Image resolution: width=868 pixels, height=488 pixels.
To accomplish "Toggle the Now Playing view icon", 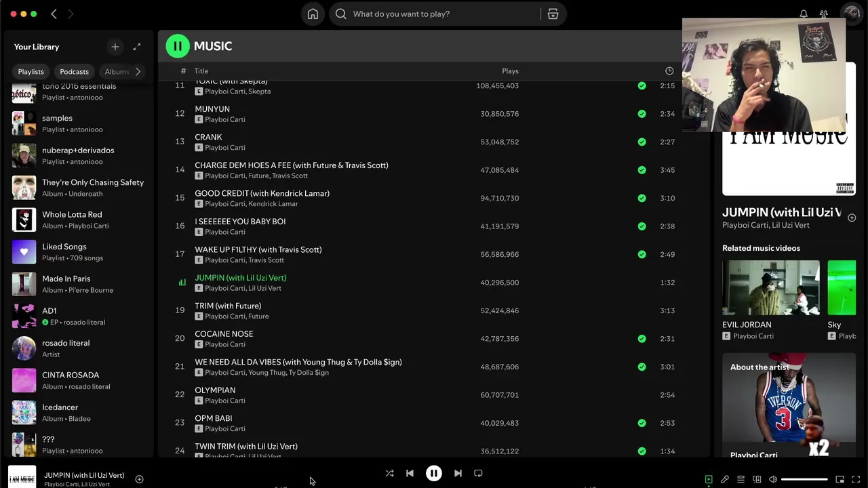I will click(709, 479).
